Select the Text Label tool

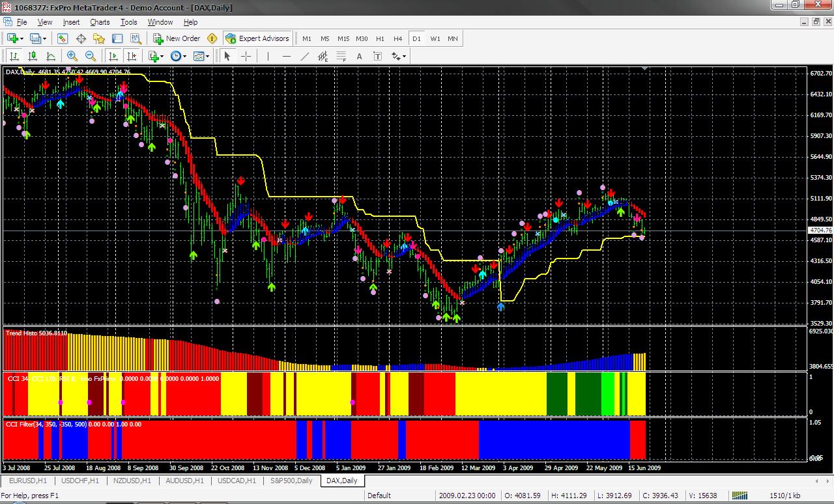tap(377, 57)
